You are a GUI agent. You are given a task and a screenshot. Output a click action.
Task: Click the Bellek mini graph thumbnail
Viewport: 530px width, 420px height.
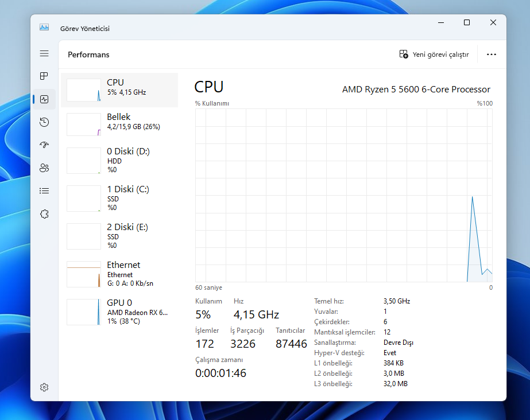click(84, 125)
